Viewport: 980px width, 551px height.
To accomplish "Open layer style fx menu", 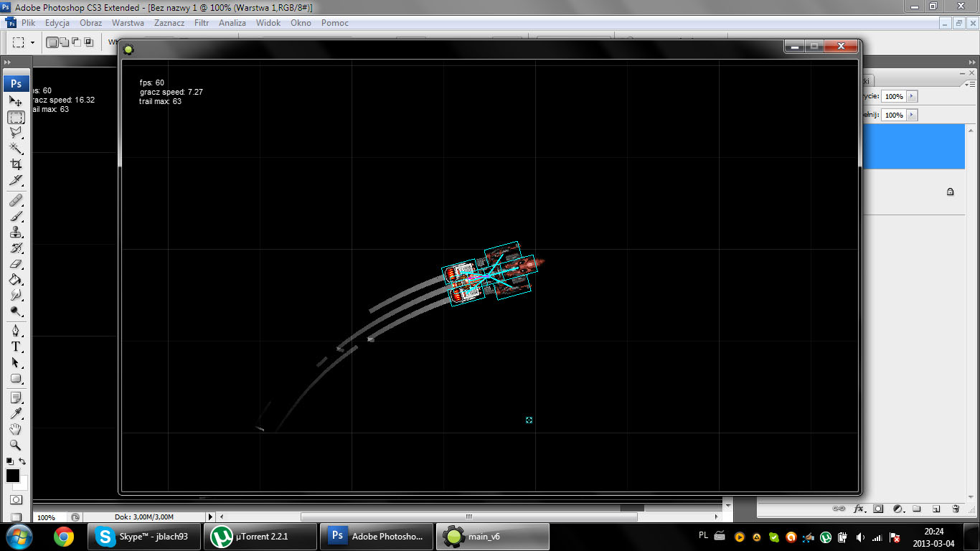I will 859,509.
